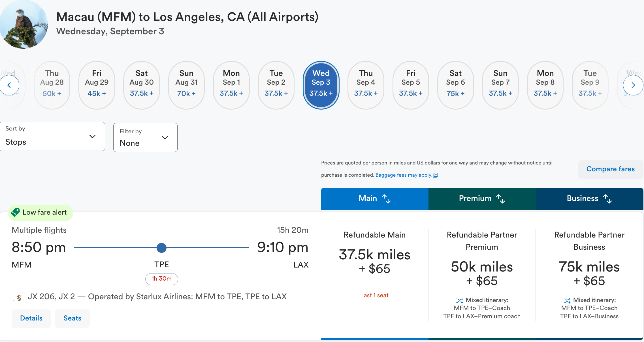Open the Filter by None dropdown
Screen dimensions: 644x342
(x=145, y=138)
